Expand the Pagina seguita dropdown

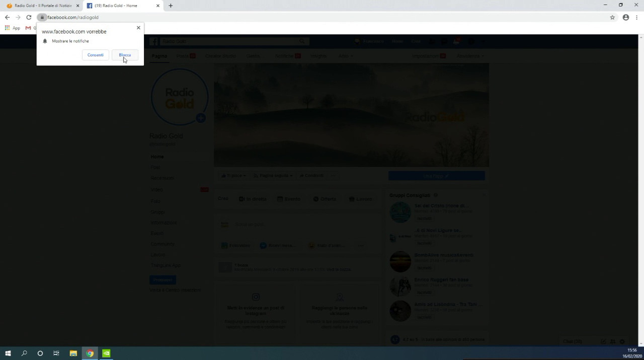tap(273, 176)
